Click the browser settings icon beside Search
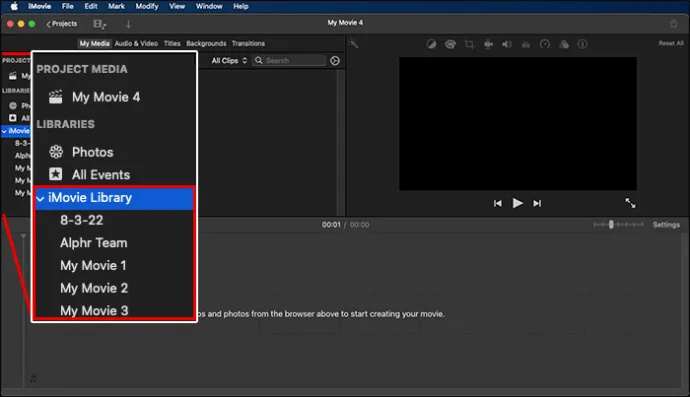Viewport: 690px width, 397px height. (335, 60)
